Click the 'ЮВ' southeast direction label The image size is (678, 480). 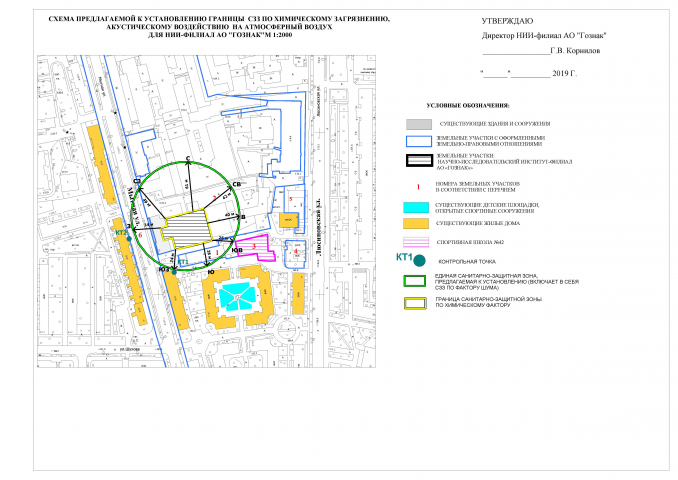pyautogui.click(x=237, y=250)
